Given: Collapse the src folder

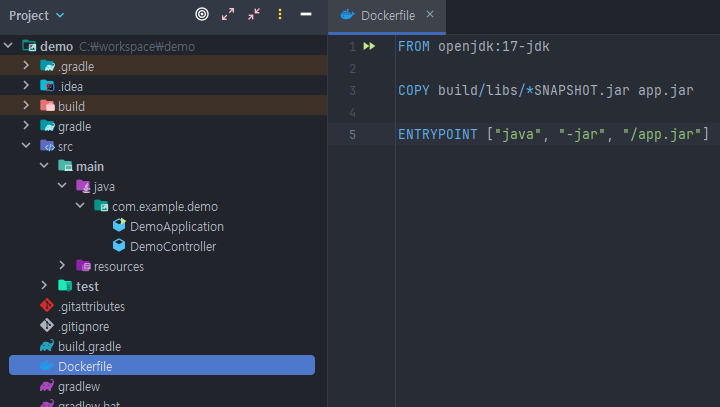Looking at the screenshot, I should pos(26,146).
